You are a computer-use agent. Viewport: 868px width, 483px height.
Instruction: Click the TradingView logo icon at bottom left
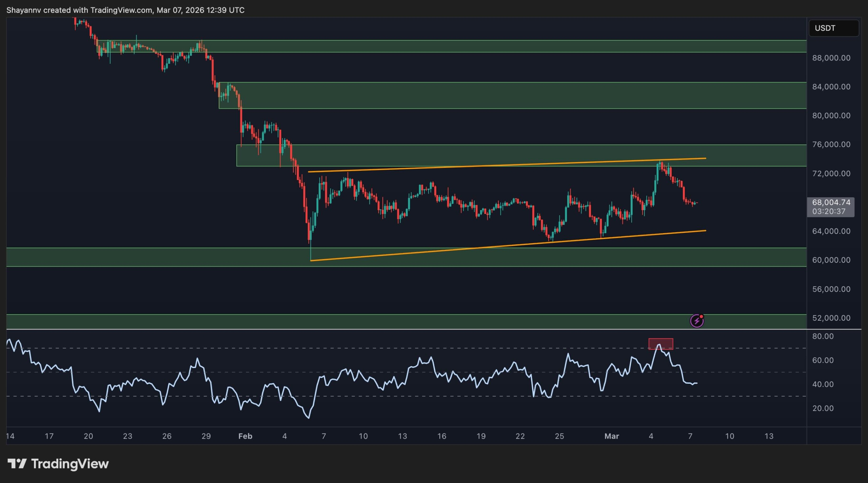17,463
